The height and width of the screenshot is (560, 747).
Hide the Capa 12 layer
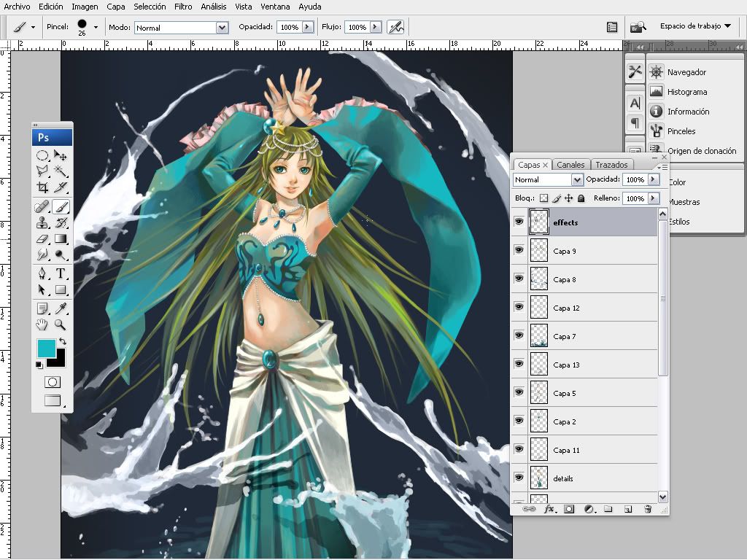pos(519,307)
